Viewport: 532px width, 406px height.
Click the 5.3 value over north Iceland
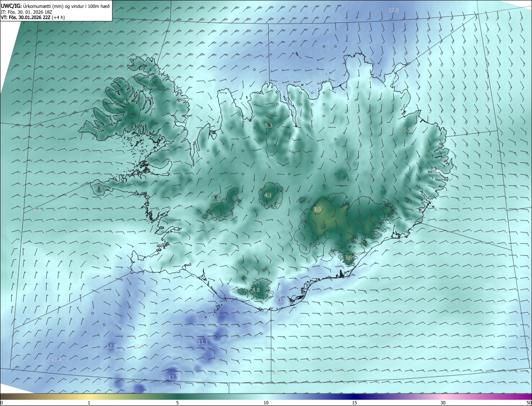coord(268,125)
